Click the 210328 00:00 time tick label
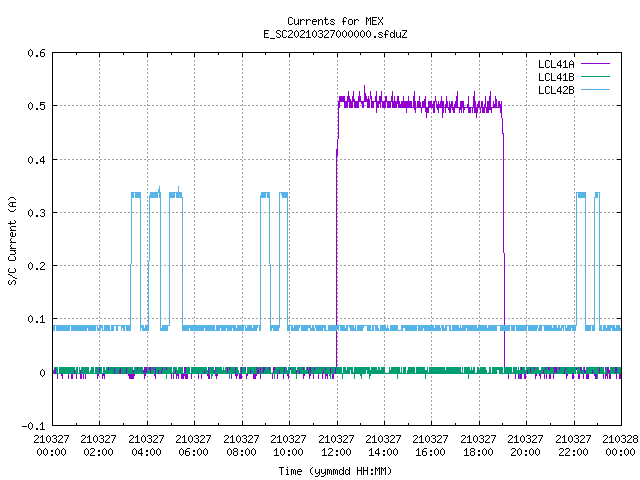The height and width of the screenshot is (480, 640). click(620, 446)
